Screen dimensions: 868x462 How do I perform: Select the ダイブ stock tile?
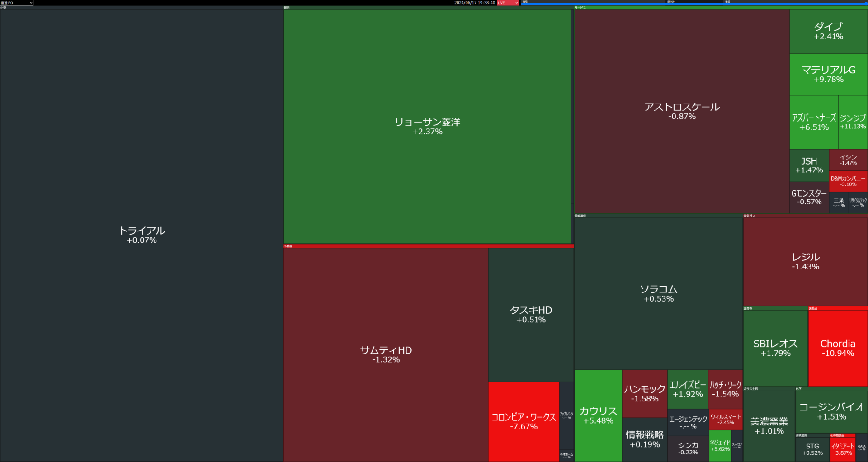[828, 31]
